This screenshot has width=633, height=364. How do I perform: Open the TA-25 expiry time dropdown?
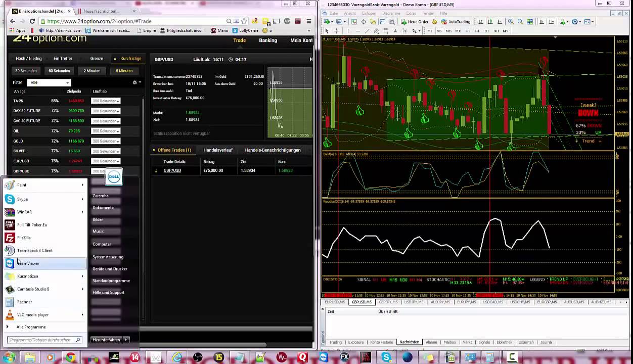click(x=106, y=101)
